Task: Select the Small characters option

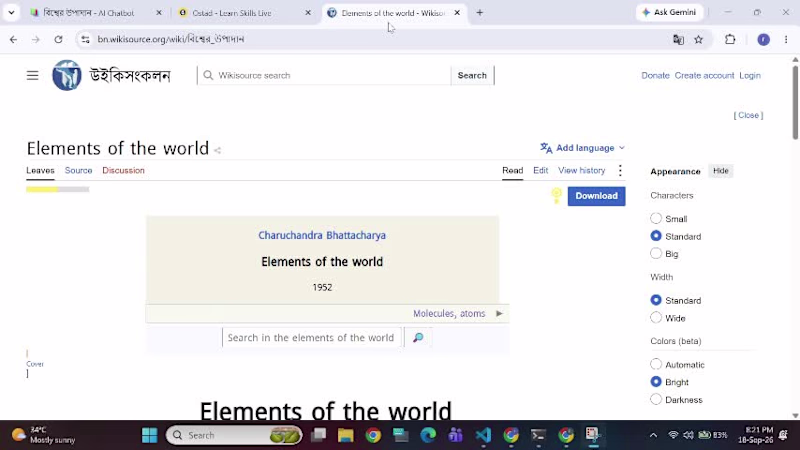Action: pyautogui.click(x=656, y=218)
